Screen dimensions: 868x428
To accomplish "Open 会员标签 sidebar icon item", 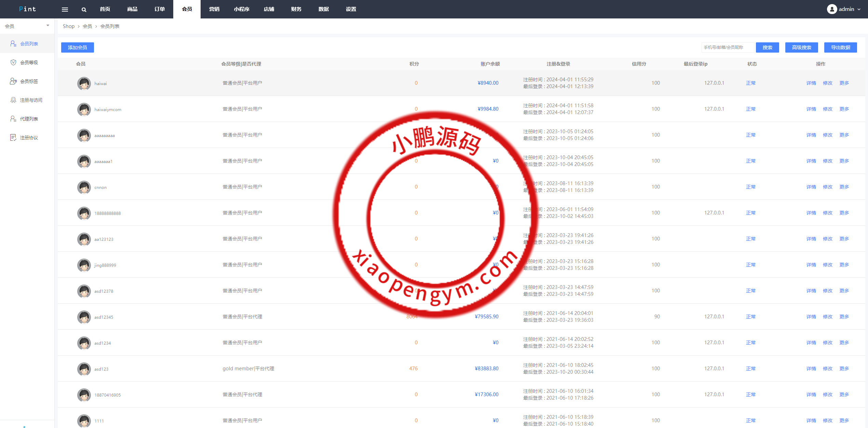I will point(13,81).
